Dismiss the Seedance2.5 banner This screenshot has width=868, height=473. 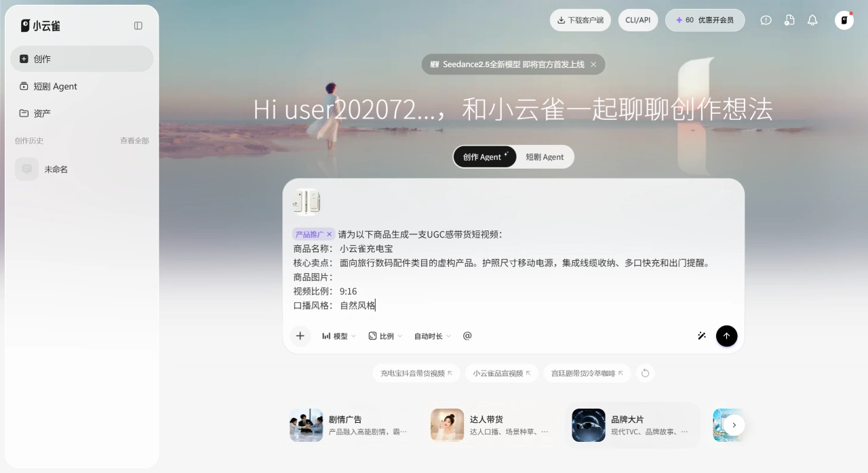tap(593, 64)
